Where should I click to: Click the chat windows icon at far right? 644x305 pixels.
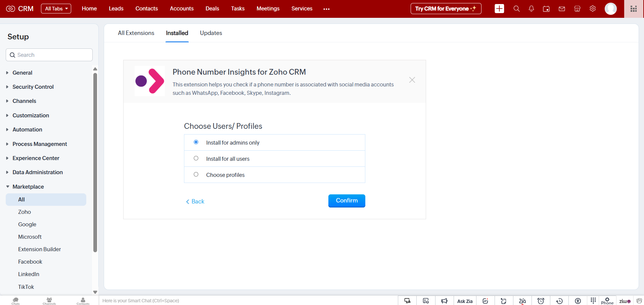click(x=639, y=301)
